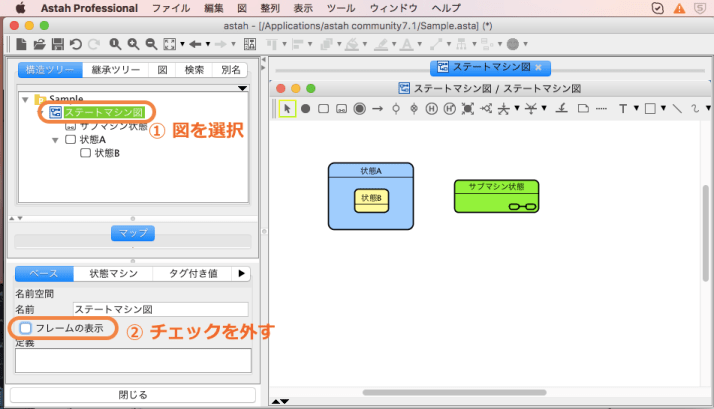This screenshot has width=714, height=409.
Task: Open the fork tool dropdown arrow
Action: click(517, 108)
